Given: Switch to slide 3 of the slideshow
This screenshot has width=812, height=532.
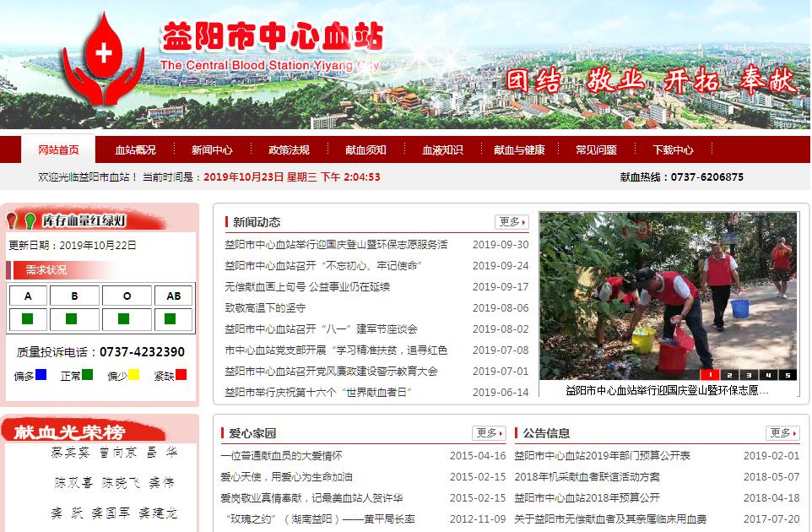Looking at the screenshot, I should coord(749,375).
